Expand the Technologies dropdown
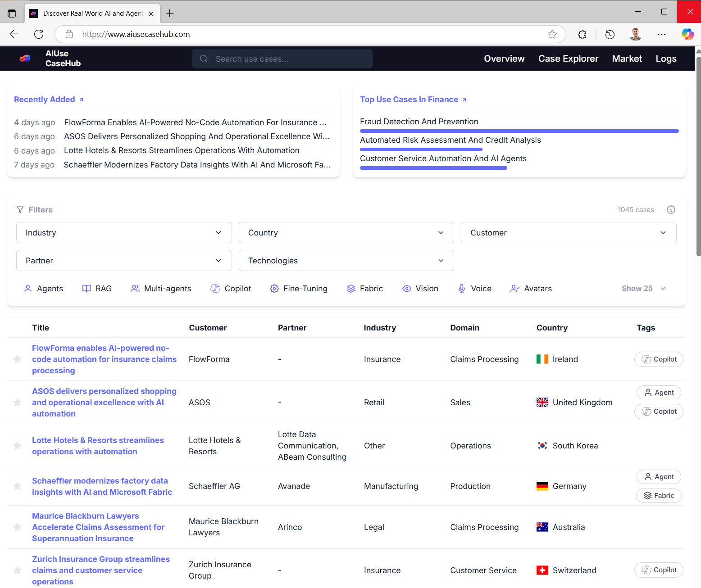 click(346, 261)
